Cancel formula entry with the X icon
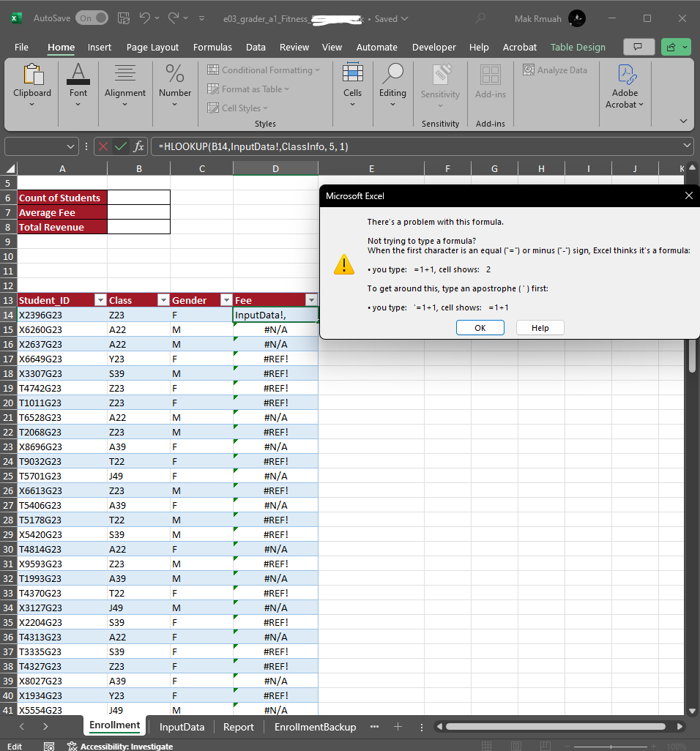Screen dimensions: 700x751 103,146
